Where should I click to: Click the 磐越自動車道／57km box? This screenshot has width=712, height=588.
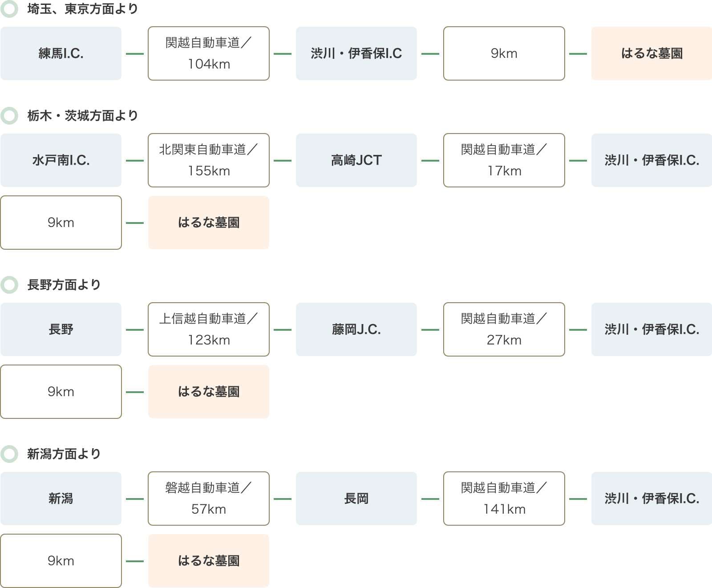[x=209, y=499]
